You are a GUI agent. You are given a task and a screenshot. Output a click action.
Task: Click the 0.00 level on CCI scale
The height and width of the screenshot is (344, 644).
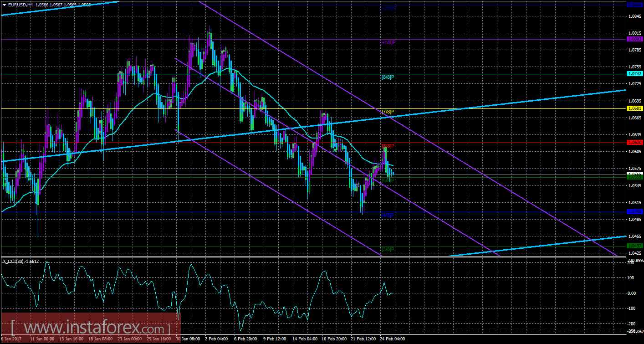point(633,293)
